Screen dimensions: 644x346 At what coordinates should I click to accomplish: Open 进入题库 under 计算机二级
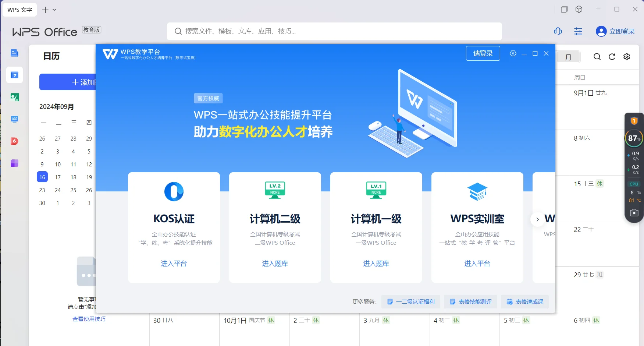(275, 264)
